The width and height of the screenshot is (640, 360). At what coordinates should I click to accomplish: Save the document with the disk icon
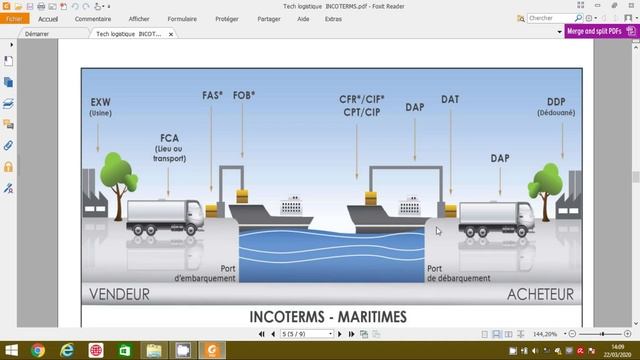coord(30,6)
